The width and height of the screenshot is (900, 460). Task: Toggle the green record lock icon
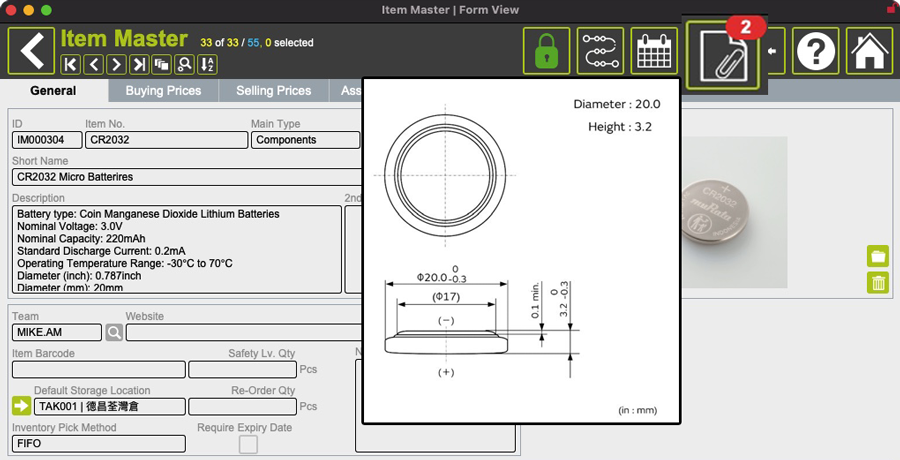[546, 51]
